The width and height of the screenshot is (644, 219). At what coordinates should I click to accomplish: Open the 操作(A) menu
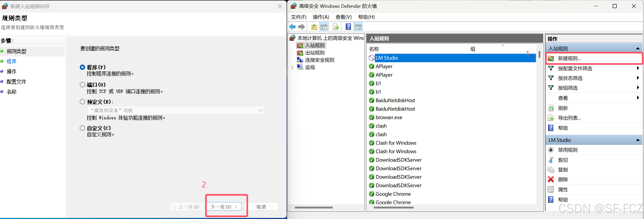[321, 17]
